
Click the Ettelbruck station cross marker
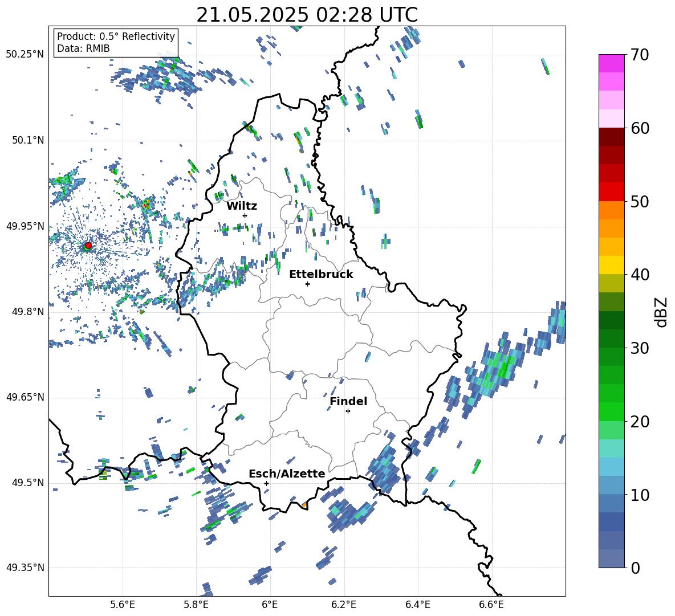(x=307, y=284)
